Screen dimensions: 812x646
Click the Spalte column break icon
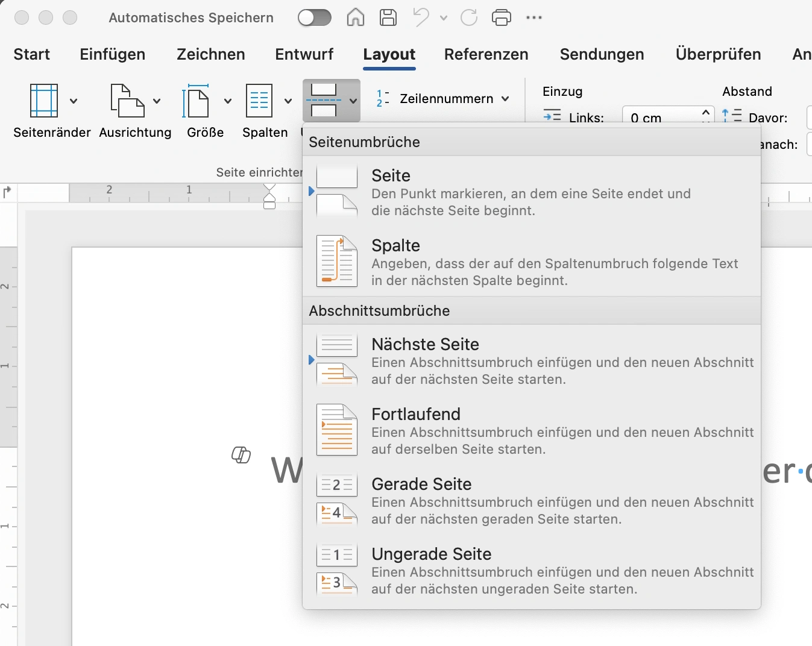click(x=337, y=262)
